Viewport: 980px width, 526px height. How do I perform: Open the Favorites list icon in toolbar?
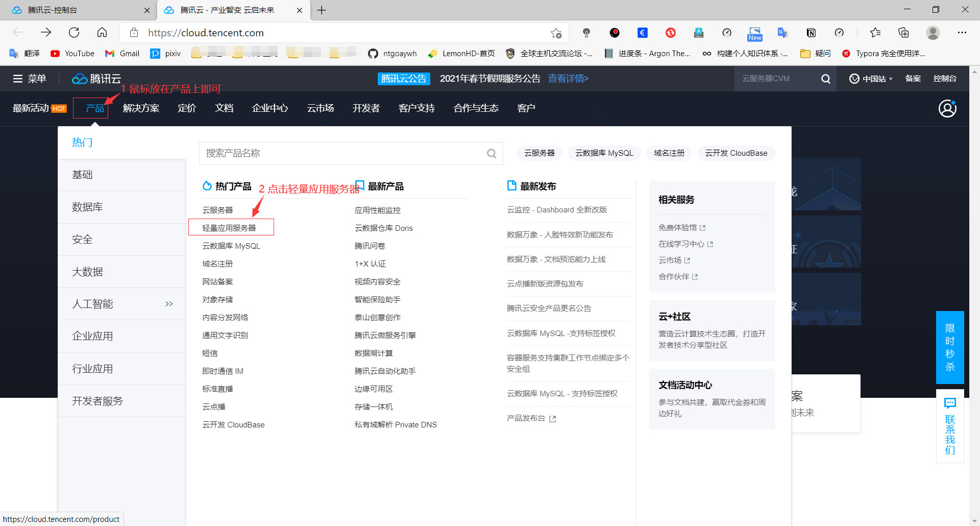(x=875, y=33)
